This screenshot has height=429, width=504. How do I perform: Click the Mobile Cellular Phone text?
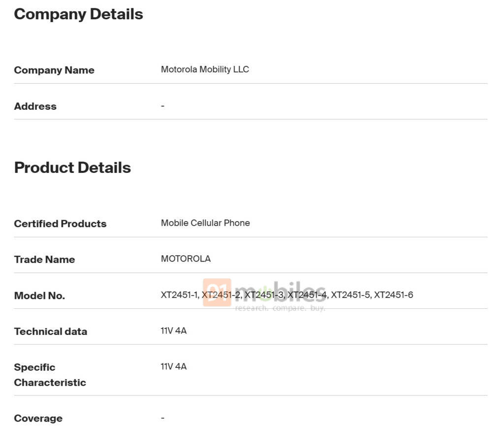point(205,223)
